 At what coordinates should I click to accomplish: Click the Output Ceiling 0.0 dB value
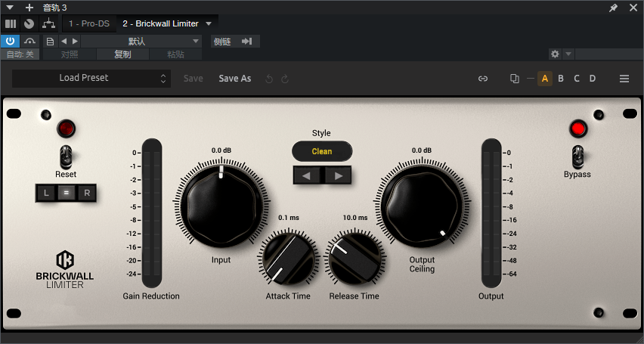coord(422,150)
